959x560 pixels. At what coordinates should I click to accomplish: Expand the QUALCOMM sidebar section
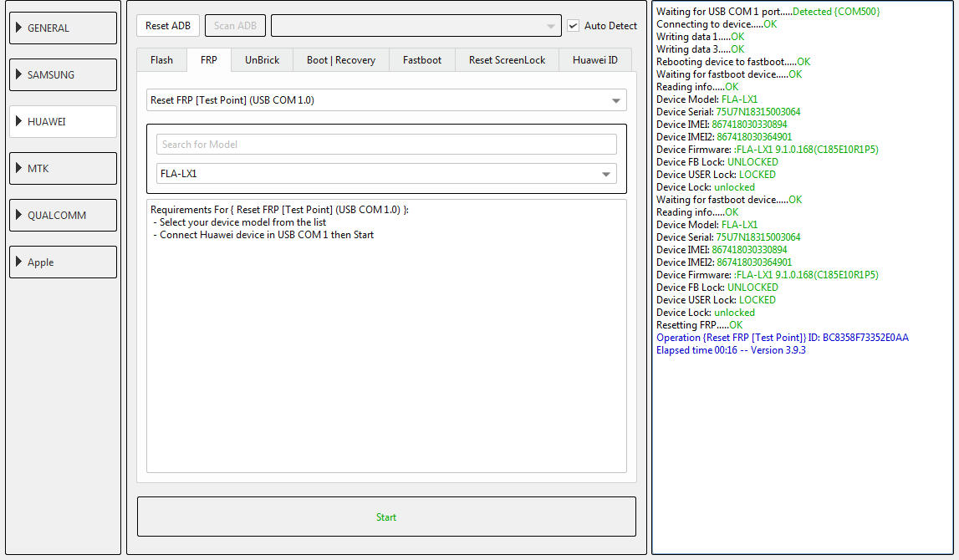[x=63, y=215]
